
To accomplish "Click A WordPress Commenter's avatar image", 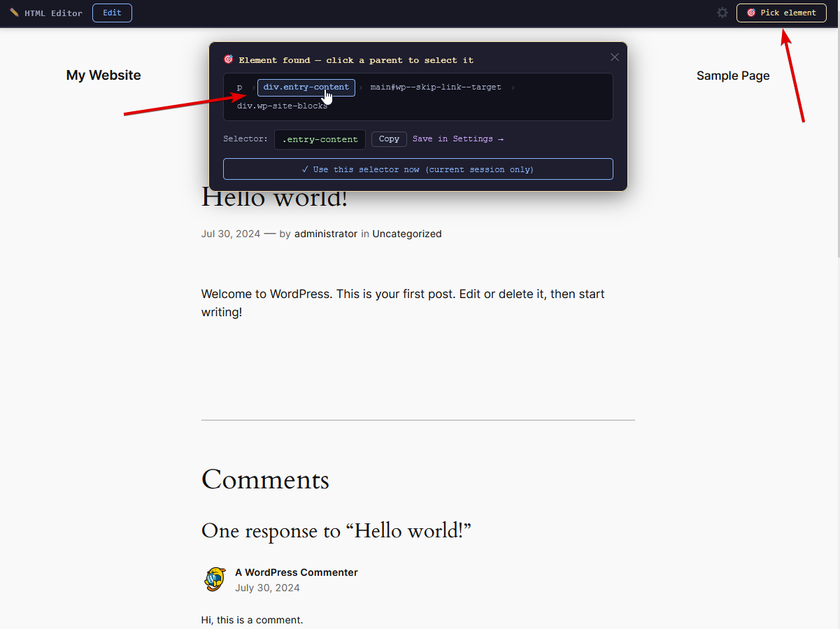I will click(x=215, y=579).
